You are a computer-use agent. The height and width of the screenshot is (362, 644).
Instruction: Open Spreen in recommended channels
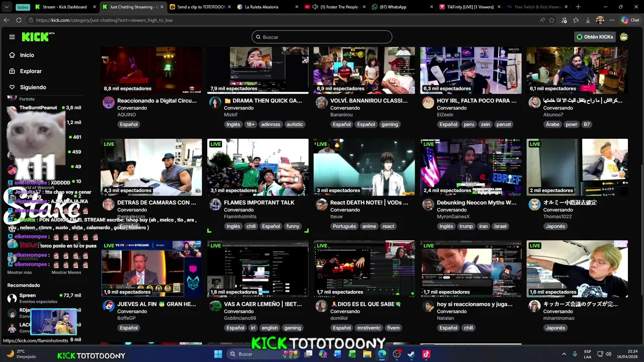44,298
